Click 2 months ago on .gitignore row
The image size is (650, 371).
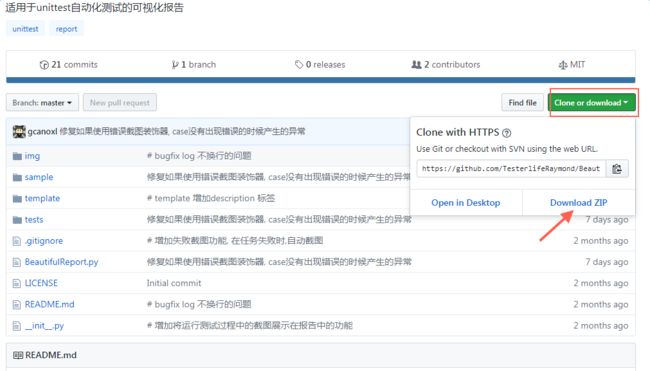(601, 241)
